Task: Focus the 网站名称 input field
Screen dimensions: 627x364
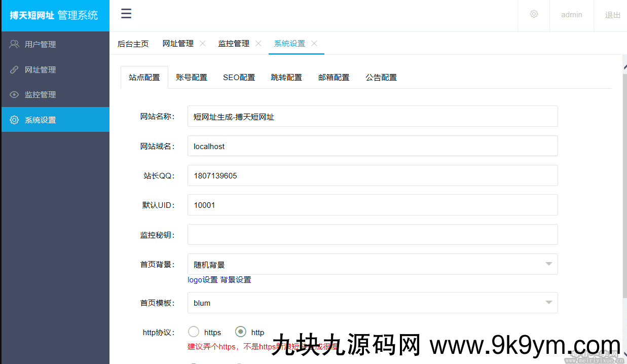Action: (x=373, y=117)
